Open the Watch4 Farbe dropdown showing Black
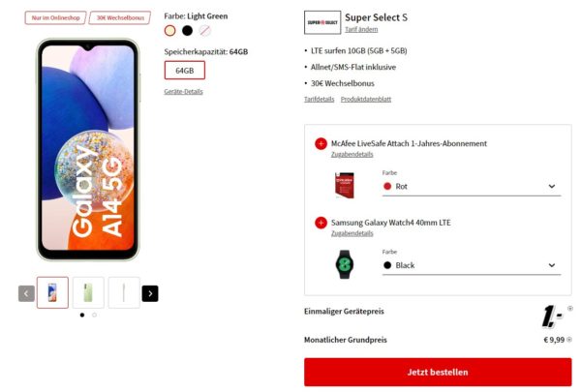 coord(472,265)
